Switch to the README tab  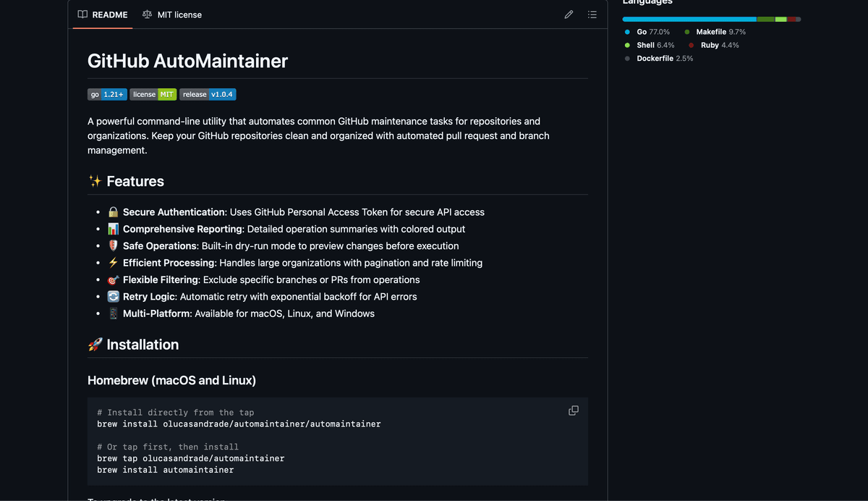[x=109, y=14]
